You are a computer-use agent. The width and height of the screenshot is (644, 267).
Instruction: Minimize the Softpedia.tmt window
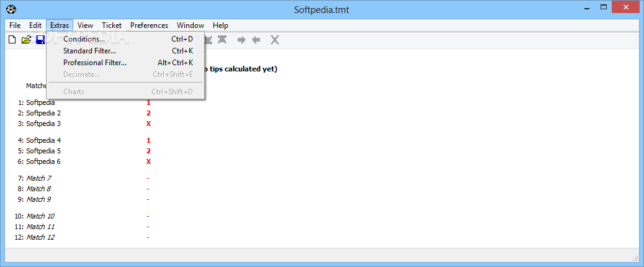(586, 7)
